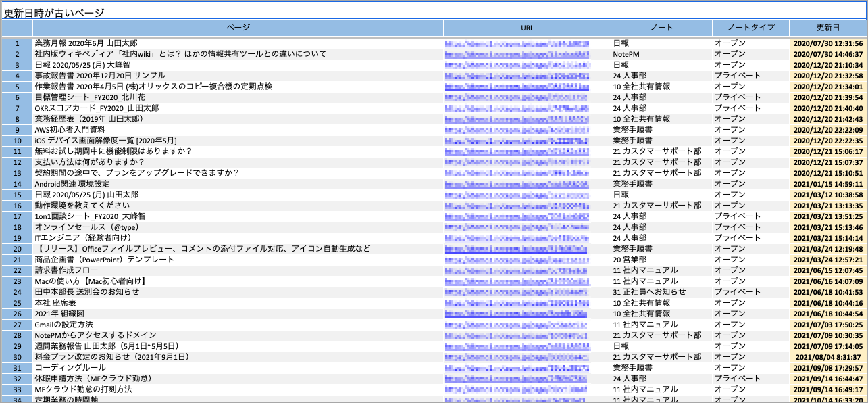Click the ページ column header

(238, 28)
